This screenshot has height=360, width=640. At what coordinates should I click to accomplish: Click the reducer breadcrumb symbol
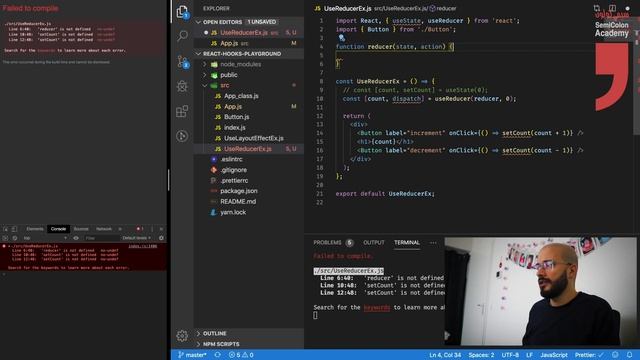(x=443, y=8)
